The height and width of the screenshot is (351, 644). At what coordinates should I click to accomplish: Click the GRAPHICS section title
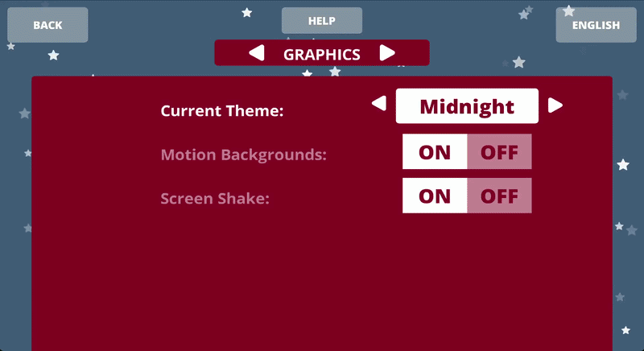(321, 54)
